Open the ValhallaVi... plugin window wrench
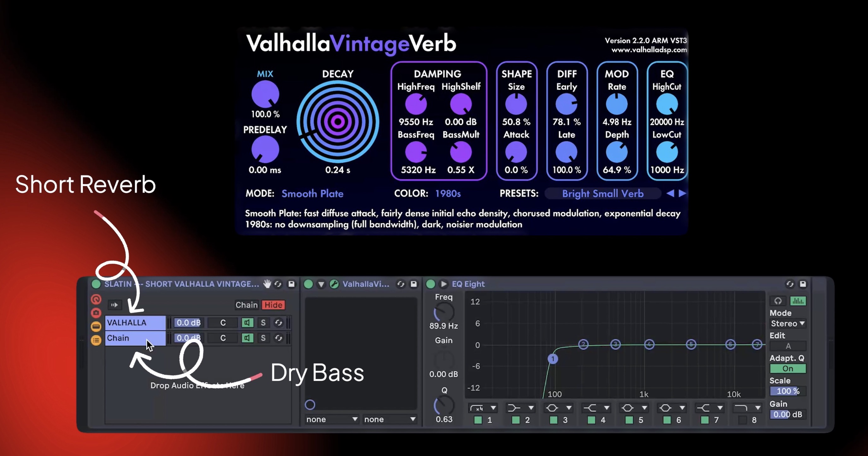The width and height of the screenshot is (868, 456). click(x=334, y=284)
